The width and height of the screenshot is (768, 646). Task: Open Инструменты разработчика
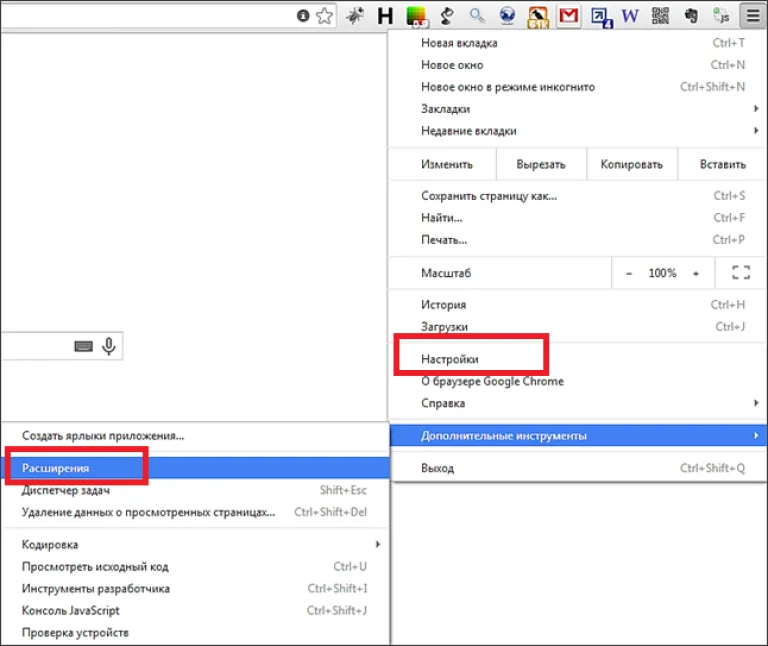point(195,589)
